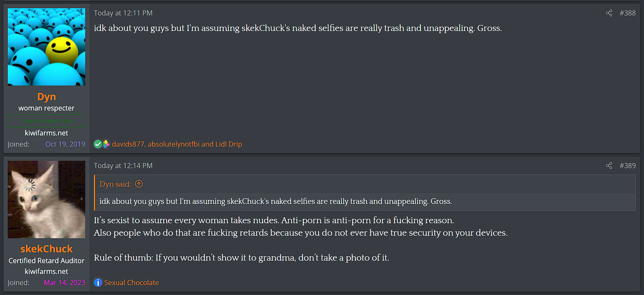Click the green checkmark reaction icon on post #388
This screenshot has width=644, height=295.
click(x=98, y=144)
